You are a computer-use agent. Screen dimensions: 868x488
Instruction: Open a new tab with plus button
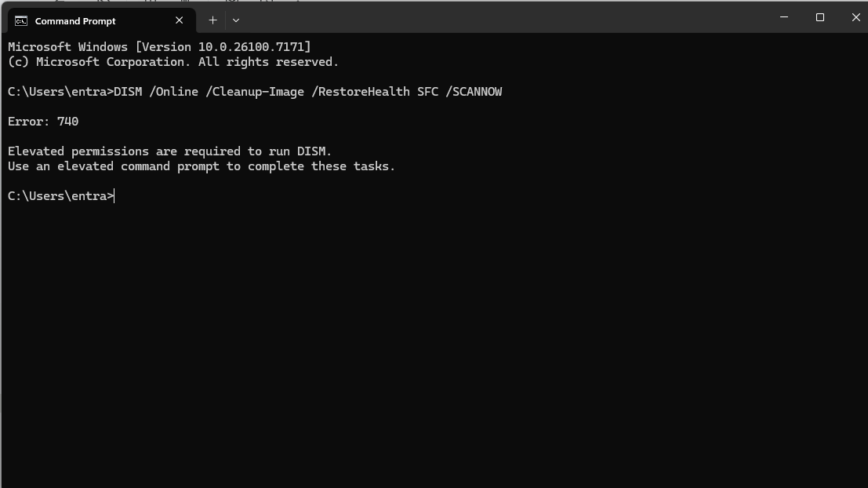pos(212,20)
